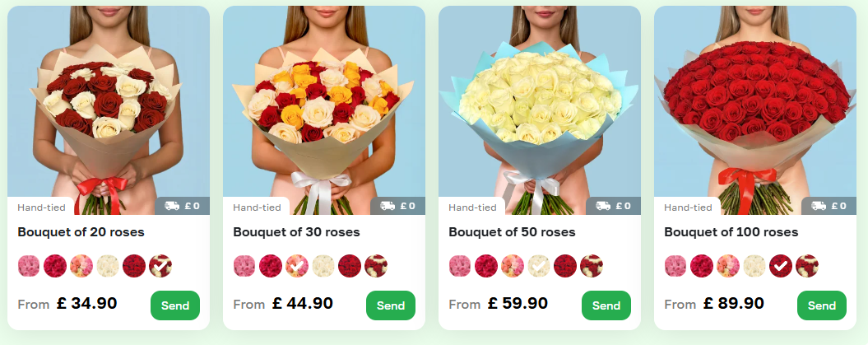Open the Bouquet of 50 roses title
Viewport: 868px width, 345px height.
[x=512, y=232]
